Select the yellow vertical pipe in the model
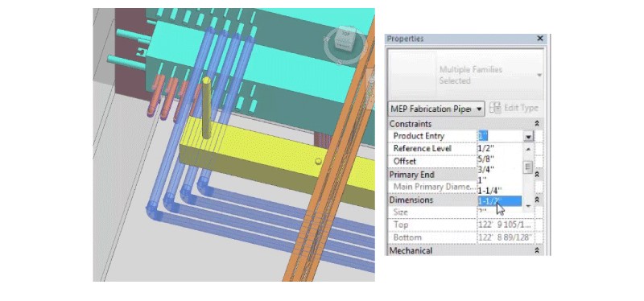This screenshot has width=644, height=301. pos(207,108)
